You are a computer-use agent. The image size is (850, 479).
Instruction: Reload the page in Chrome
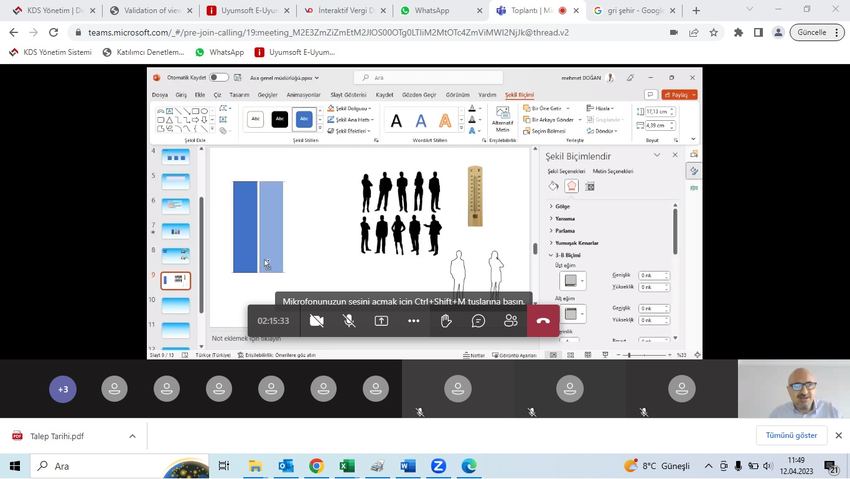[53, 33]
